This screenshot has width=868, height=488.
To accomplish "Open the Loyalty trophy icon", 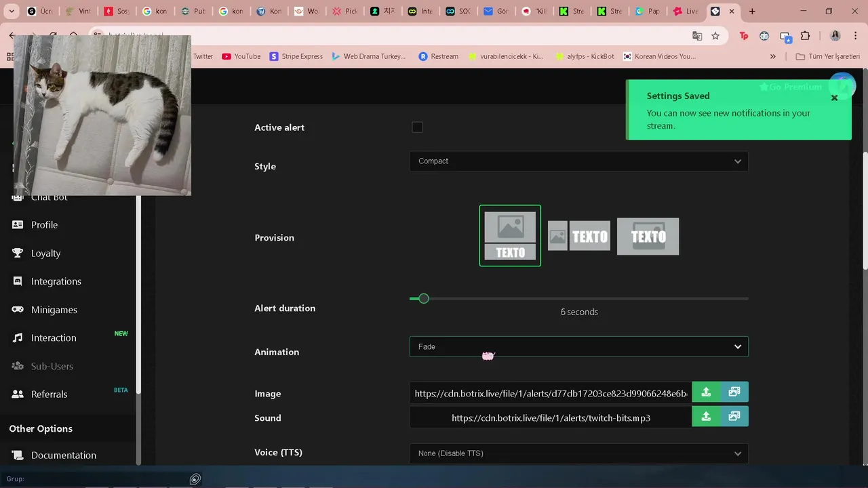I will coord(18,253).
